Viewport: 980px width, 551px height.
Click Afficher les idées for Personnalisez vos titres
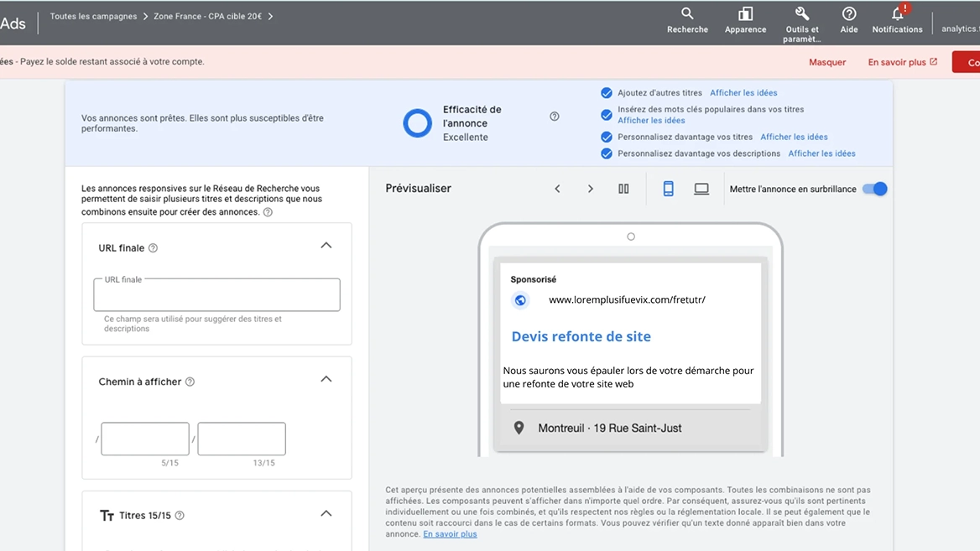point(794,137)
